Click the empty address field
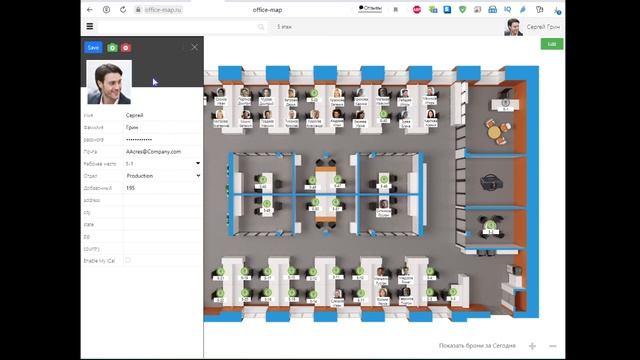640x360 pixels. (x=163, y=200)
